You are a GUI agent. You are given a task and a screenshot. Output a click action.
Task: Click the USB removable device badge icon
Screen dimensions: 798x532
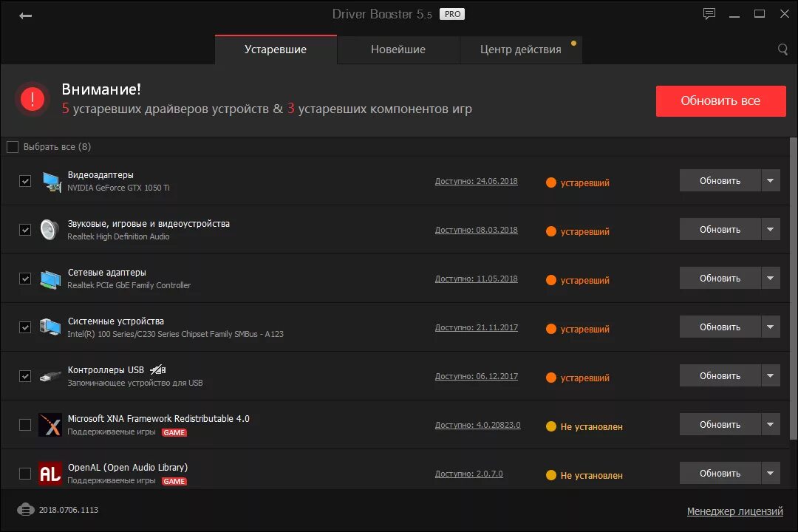click(x=158, y=369)
